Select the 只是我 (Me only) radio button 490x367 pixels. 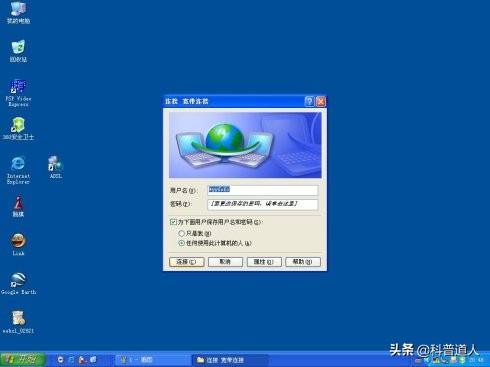pyautogui.click(x=182, y=233)
